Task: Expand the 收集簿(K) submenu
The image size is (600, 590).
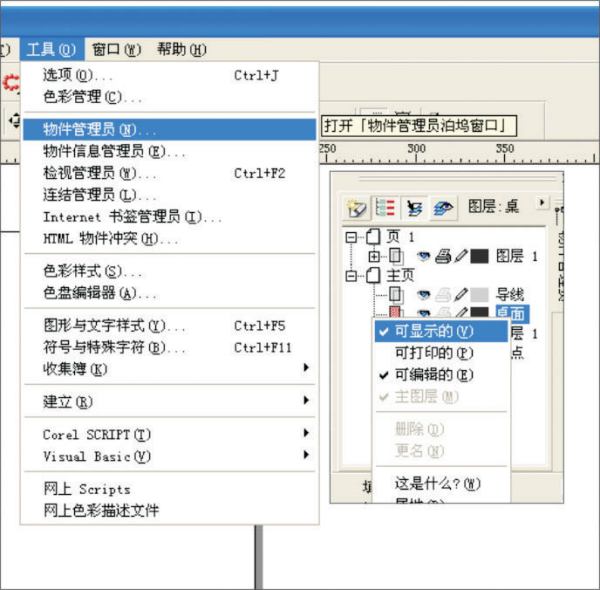Action: [168, 368]
